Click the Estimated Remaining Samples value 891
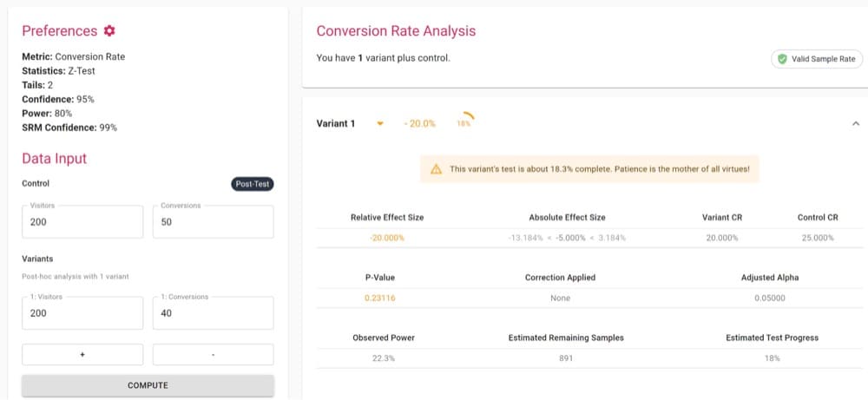868x400 pixels. pos(566,358)
